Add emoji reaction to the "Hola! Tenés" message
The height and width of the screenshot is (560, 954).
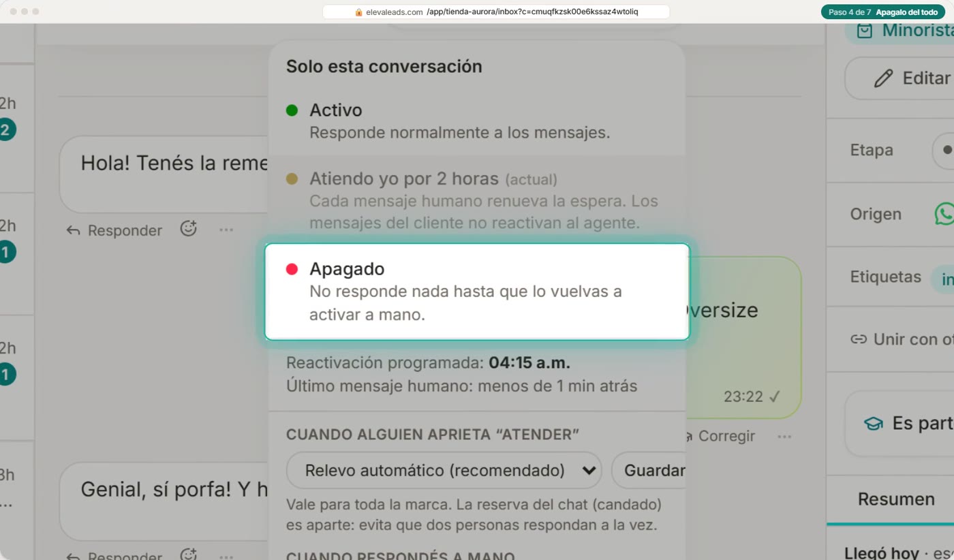(x=189, y=230)
